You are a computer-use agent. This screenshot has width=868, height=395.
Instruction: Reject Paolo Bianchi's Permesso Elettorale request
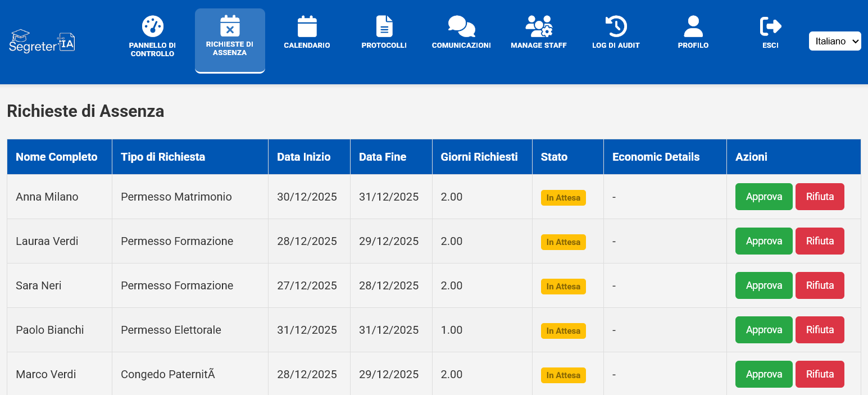tap(820, 330)
